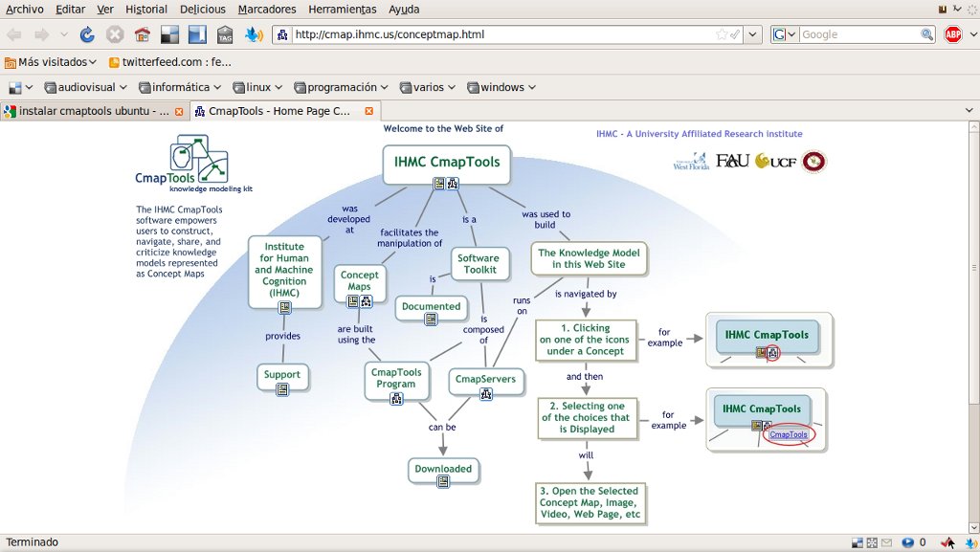Reload the page with the refresh icon
Screen dimensions: 980x552
point(87,35)
